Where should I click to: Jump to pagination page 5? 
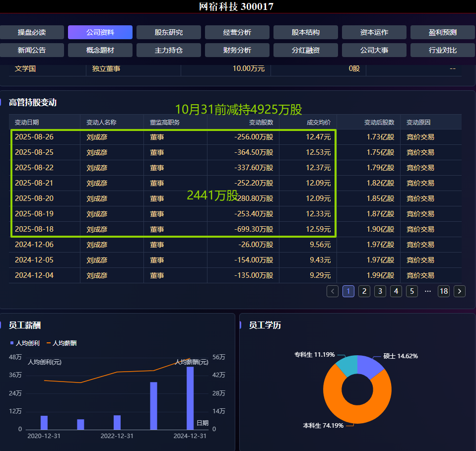412,291
